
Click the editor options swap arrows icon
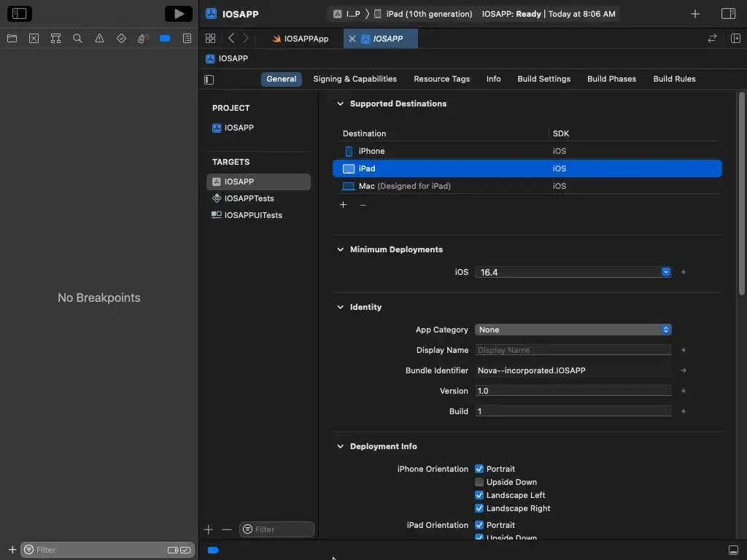point(712,39)
